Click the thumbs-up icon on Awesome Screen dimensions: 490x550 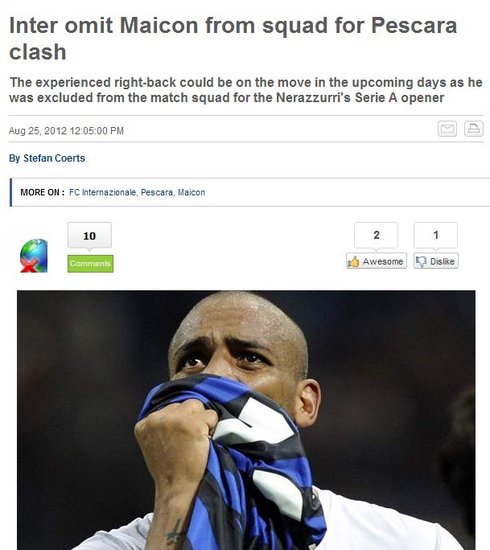pos(354,261)
